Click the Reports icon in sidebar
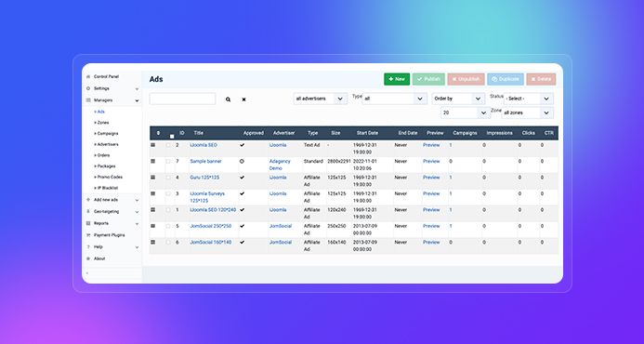 point(88,223)
